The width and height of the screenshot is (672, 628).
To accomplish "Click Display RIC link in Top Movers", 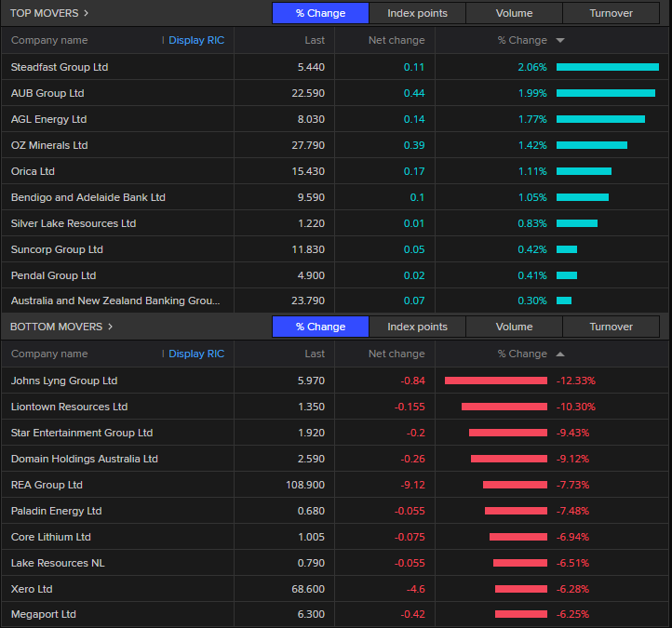I will [196, 40].
